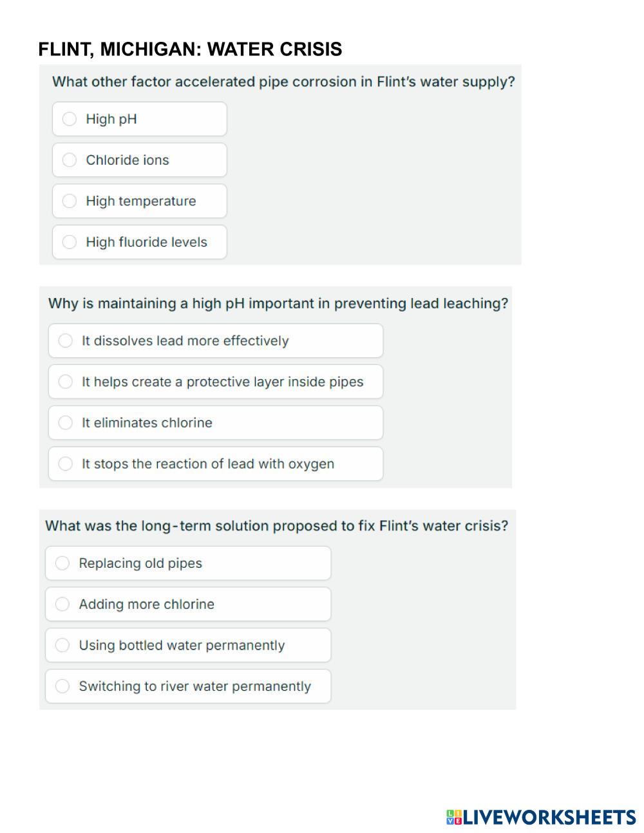
Task: Click the pipe corrosion question text
Action: [x=283, y=82]
